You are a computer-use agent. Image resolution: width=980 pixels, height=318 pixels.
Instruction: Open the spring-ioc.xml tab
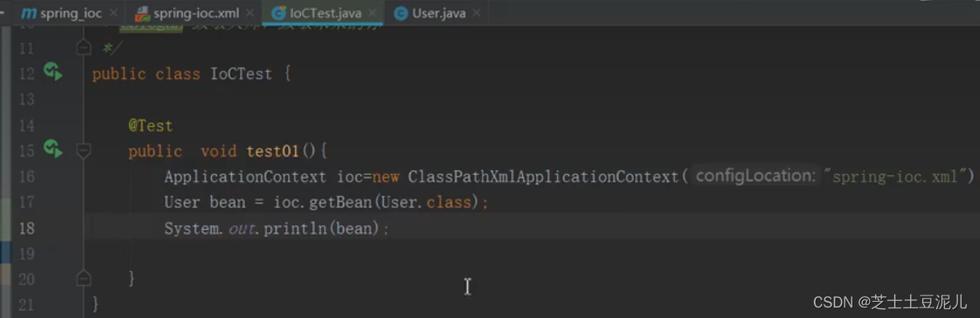point(196,14)
